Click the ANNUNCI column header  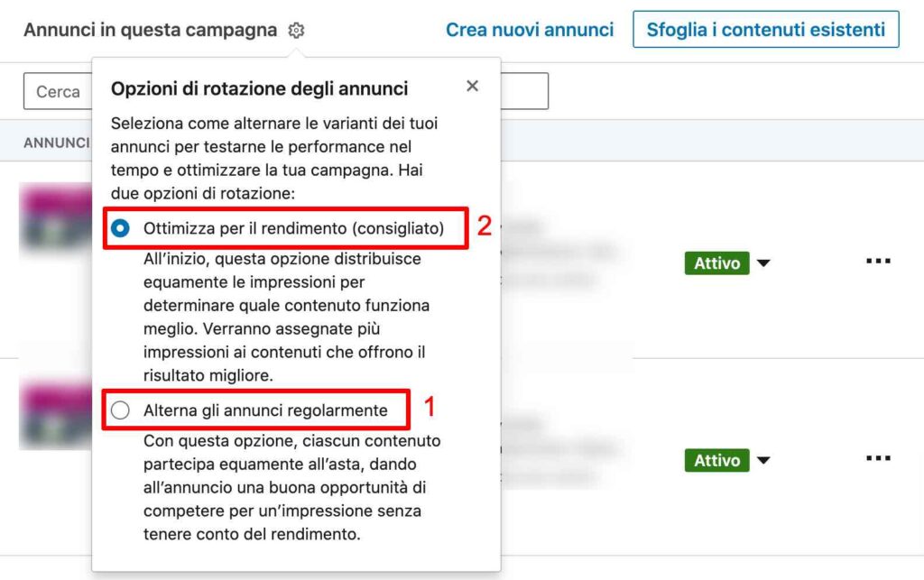pyautogui.click(x=57, y=143)
